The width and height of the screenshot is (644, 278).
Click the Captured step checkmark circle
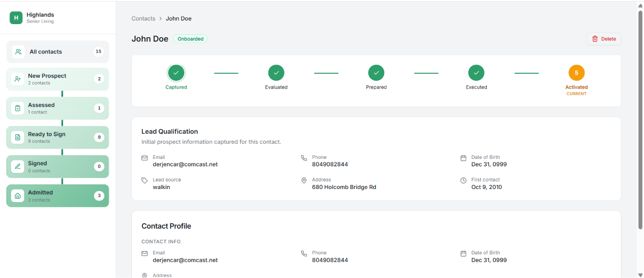point(176,73)
